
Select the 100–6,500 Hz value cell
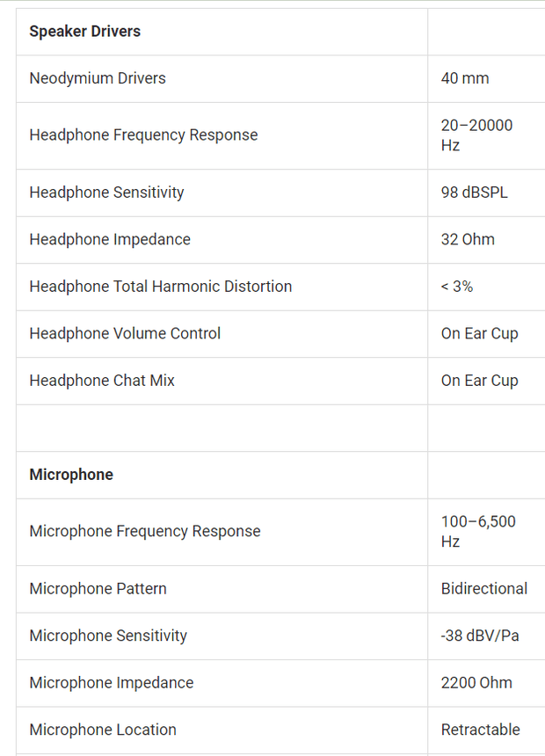(478, 532)
